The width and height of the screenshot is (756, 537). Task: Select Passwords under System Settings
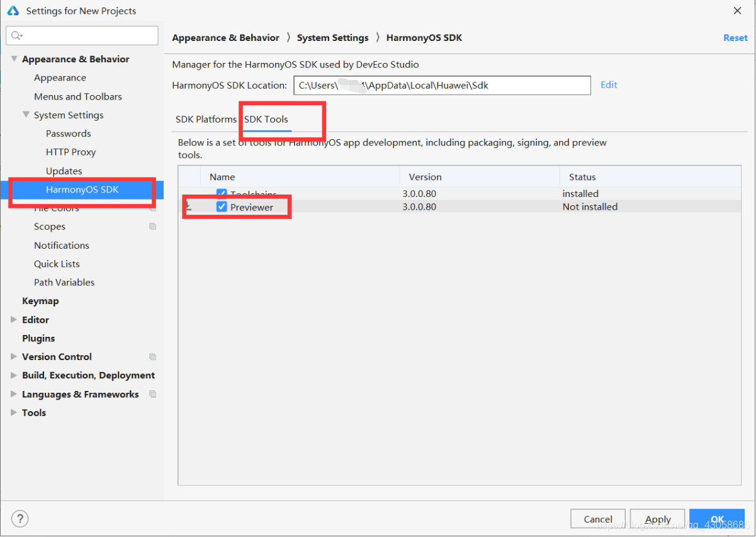pyautogui.click(x=68, y=133)
